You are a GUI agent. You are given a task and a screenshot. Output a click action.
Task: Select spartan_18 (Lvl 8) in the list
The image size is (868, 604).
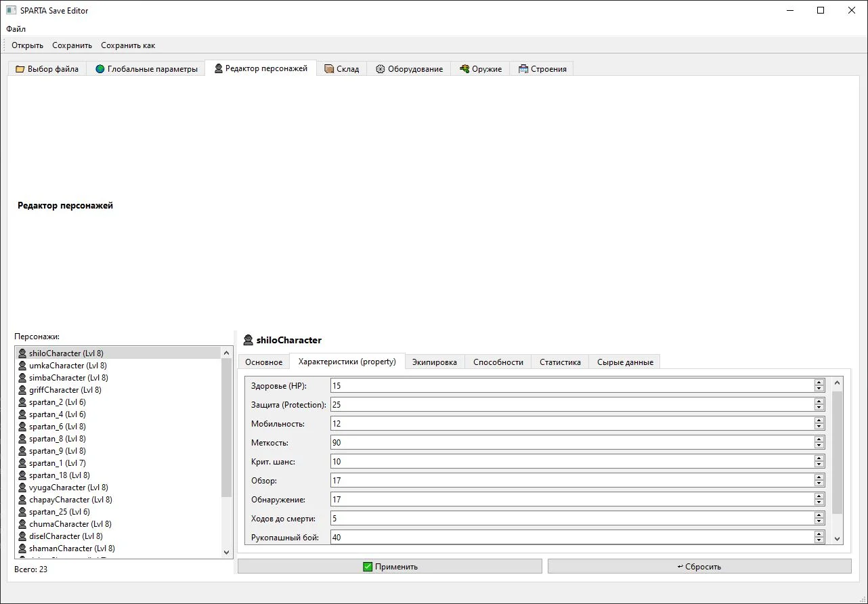(x=118, y=475)
